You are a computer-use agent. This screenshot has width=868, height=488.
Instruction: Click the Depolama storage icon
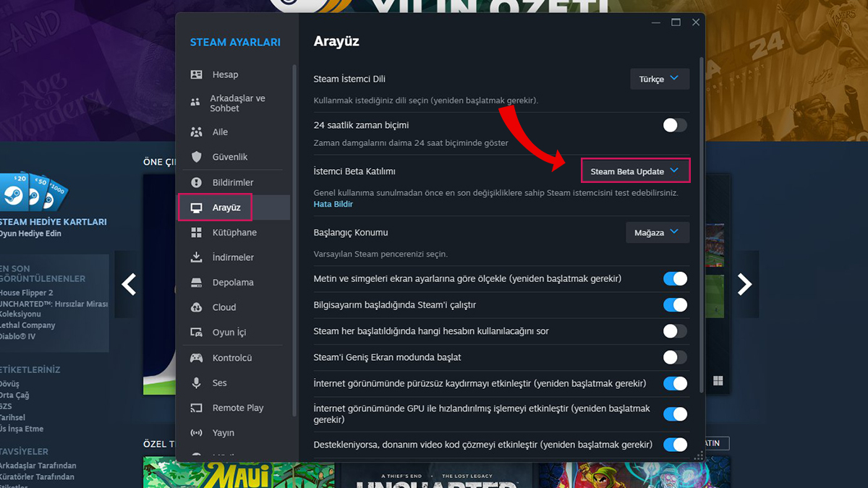(195, 282)
